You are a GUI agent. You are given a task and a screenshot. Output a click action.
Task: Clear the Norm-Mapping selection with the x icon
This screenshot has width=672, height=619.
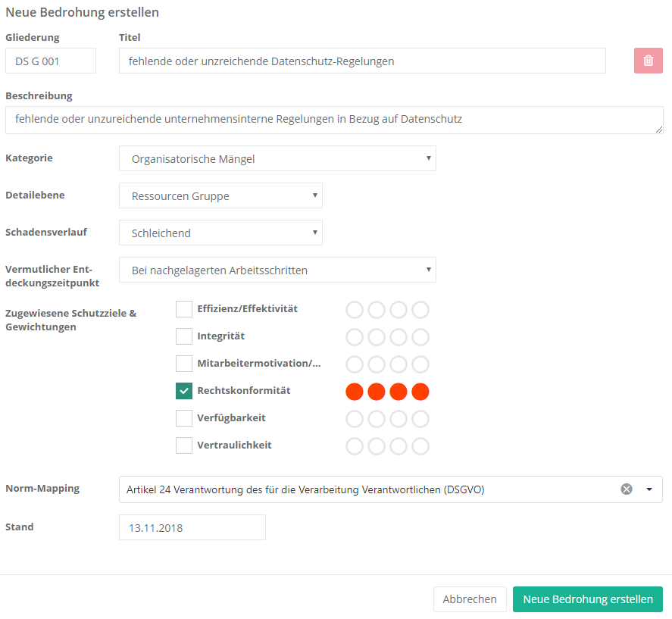click(627, 489)
